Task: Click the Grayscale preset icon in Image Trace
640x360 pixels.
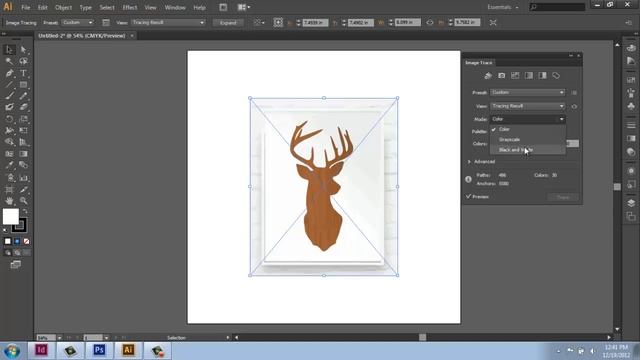Action: click(x=529, y=76)
